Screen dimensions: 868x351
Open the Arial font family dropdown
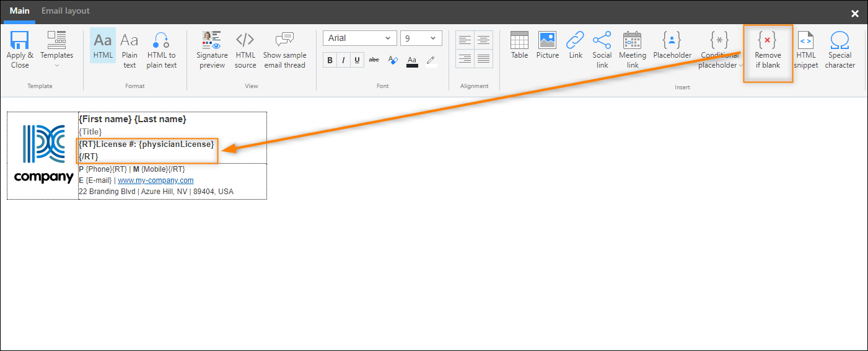tap(359, 38)
